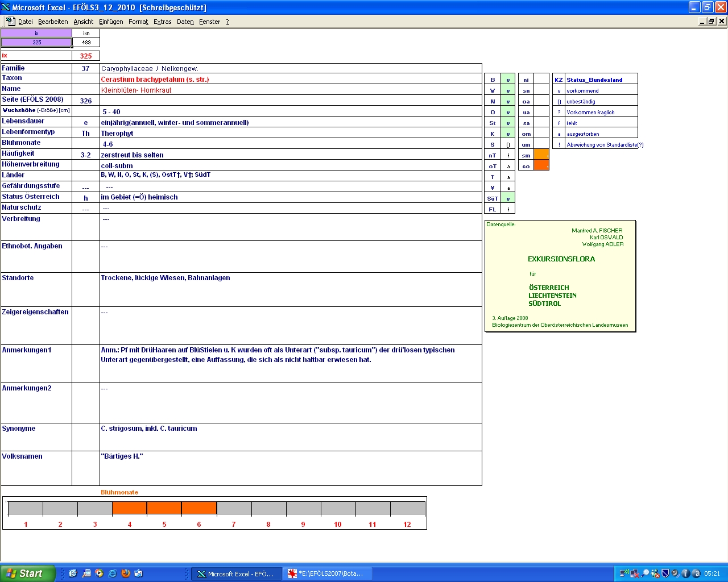Select the taxon 'Cerastium brachypetalum (s. str.)'

[291, 79]
